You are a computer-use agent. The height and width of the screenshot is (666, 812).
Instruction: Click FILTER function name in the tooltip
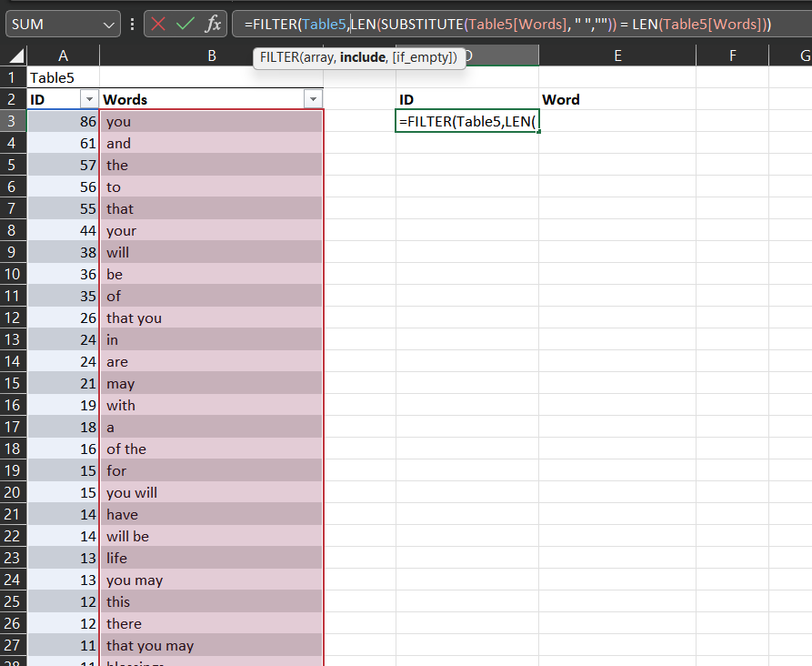(x=280, y=57)
